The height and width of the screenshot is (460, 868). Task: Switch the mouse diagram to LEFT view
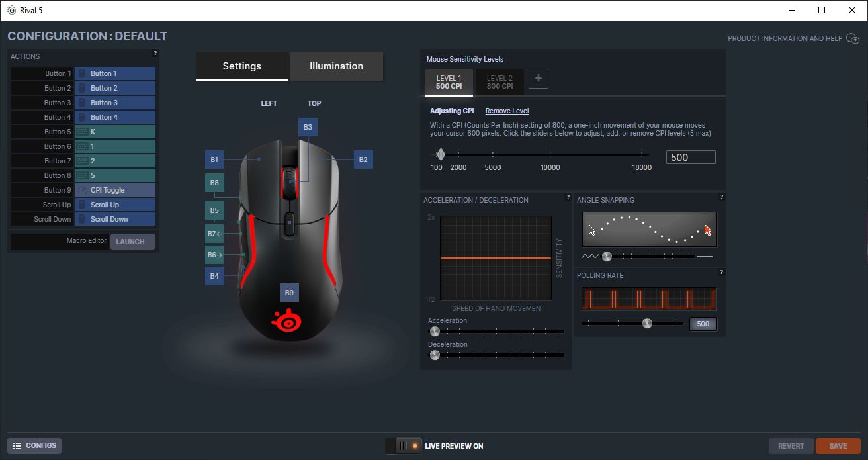click(x=269, y=103)
